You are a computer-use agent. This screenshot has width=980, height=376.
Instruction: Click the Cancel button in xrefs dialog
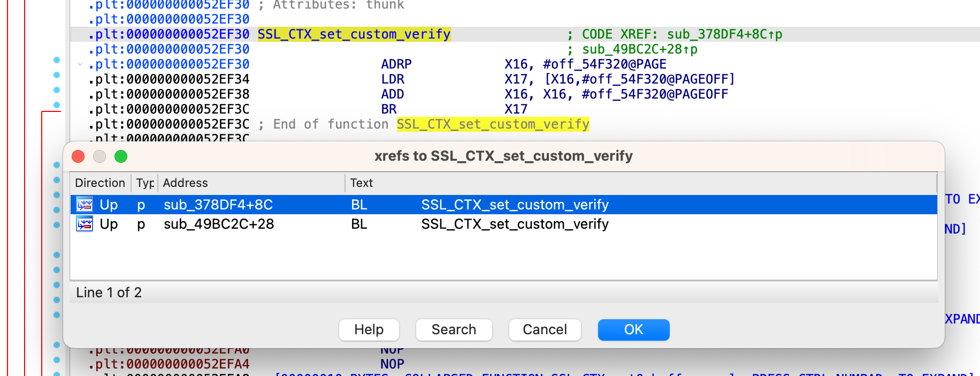pos(545,329)
